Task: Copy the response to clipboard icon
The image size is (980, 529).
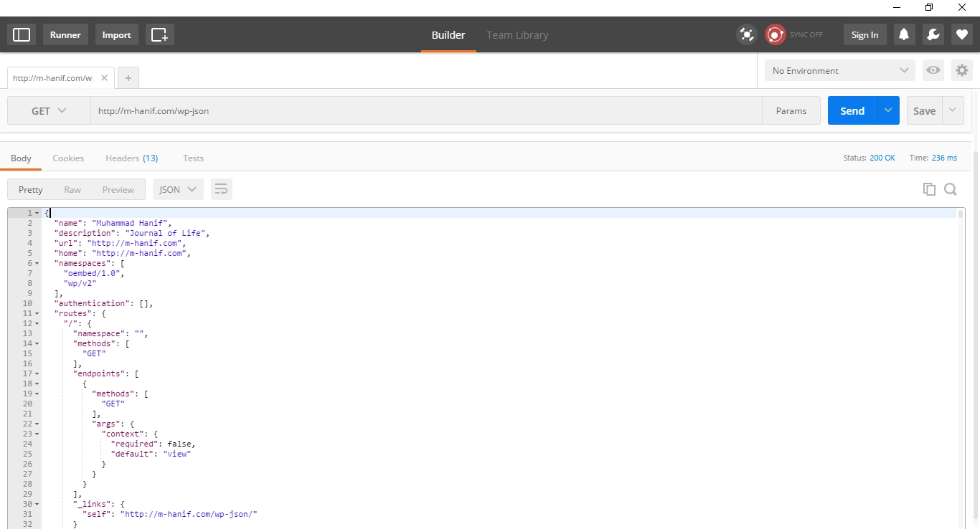Action: click(x=929, y=189)
